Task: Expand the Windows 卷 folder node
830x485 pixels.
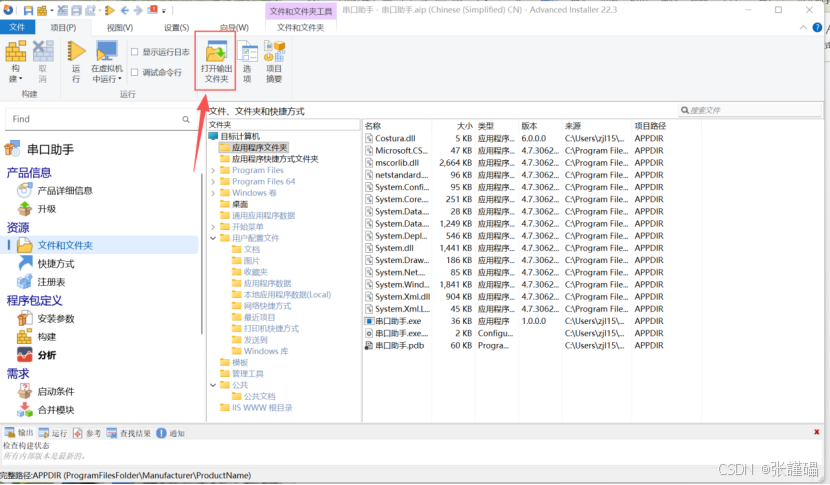Action: coord(213,193)
